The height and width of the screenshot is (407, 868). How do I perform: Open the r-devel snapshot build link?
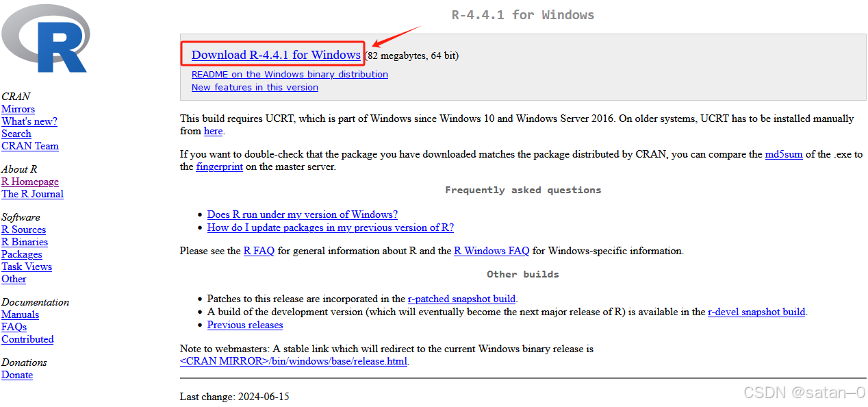click(756, 312)
